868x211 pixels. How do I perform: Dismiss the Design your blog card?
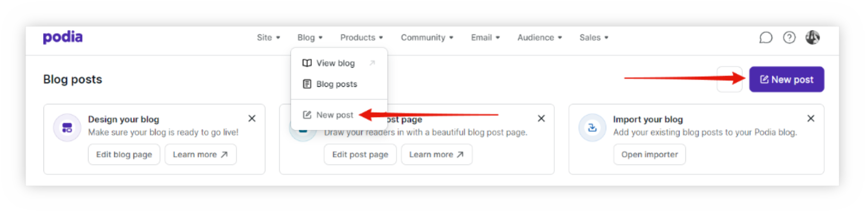(x=252, y=118)
